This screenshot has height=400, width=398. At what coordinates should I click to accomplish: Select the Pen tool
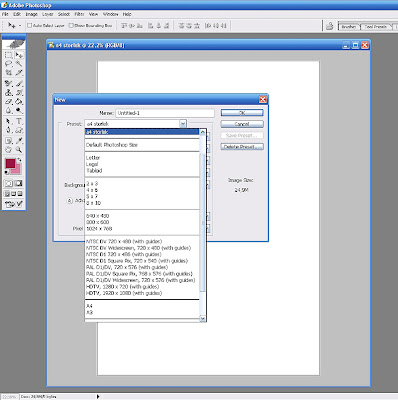click(x=9, y=130)
